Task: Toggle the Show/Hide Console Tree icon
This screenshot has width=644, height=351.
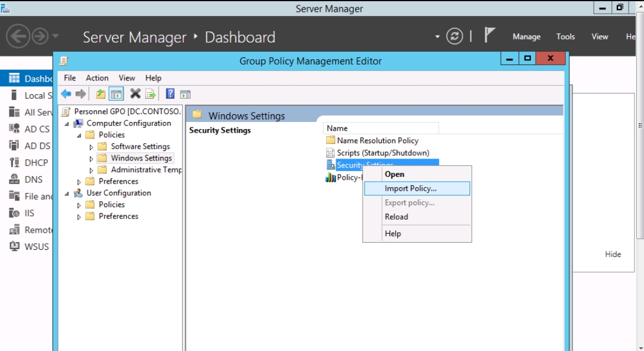Action: pos(116,94)
